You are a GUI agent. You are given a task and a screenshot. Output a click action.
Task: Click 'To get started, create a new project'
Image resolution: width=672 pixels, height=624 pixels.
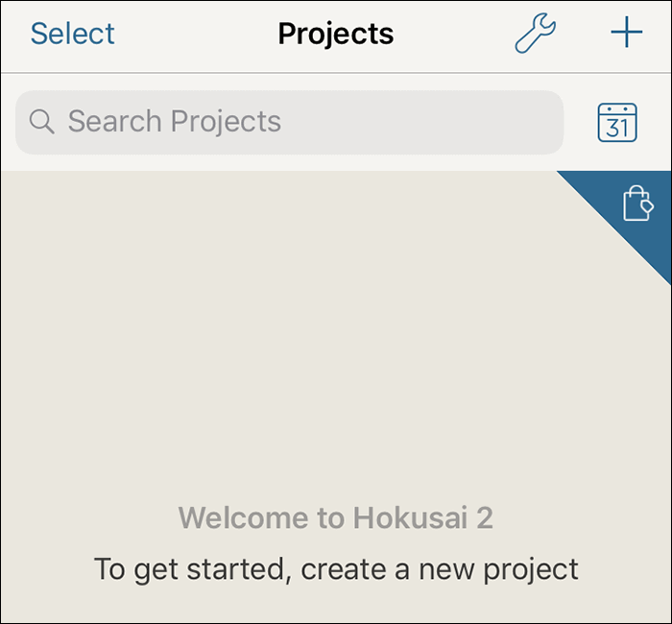(335, 568)
